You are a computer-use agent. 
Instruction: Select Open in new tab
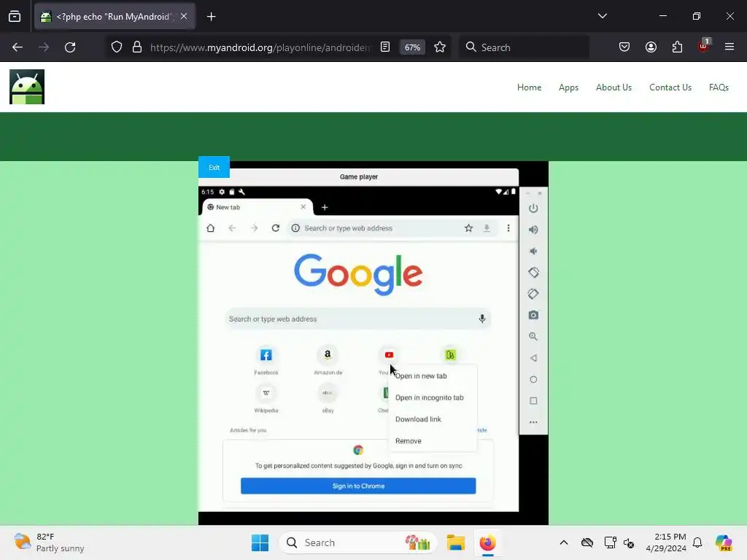[421, 376]
